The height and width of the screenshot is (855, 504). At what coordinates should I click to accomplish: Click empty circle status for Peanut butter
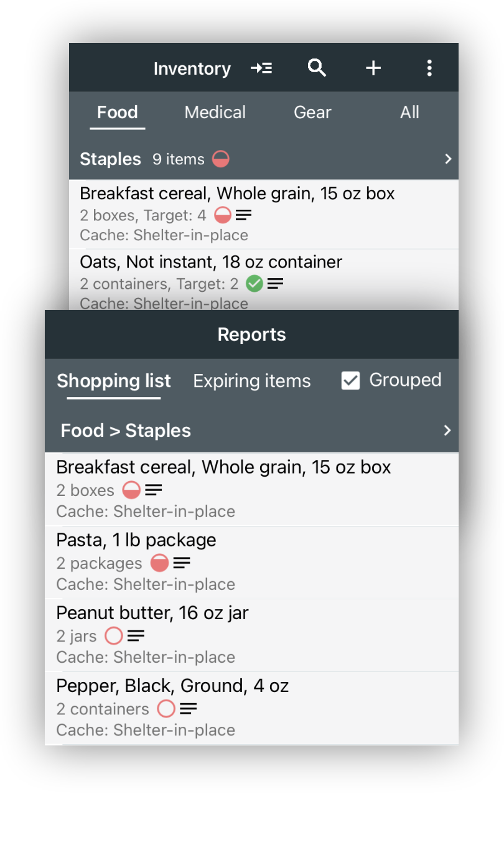pyautogui.click(x=113, y=636)
